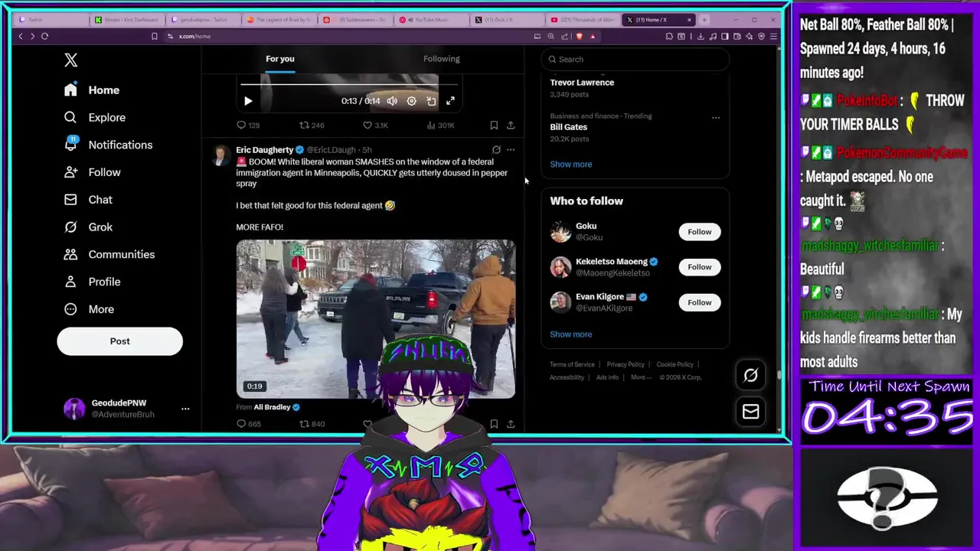
Task: Open the Cookie Policy link
Action: [x=675, y=365]
